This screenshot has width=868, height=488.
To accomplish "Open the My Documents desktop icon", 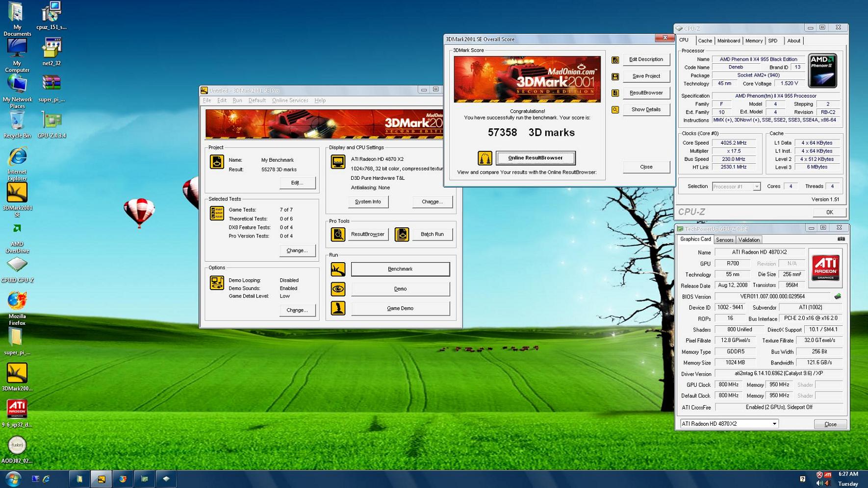I will [x=17, y=19].
